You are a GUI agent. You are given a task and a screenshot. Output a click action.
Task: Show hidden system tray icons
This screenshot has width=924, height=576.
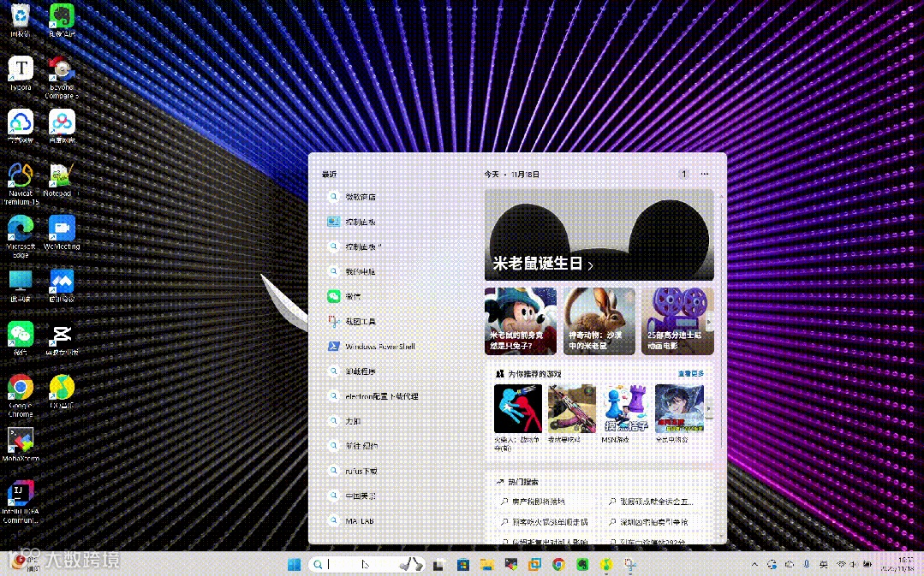(755, 564)
